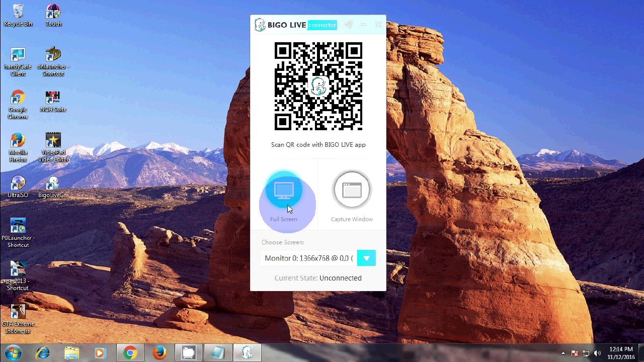Open the taskbar clock showing 12:14 PM
Image resolution: width=644 pixels, height=362 pixels.
point(620,353)
